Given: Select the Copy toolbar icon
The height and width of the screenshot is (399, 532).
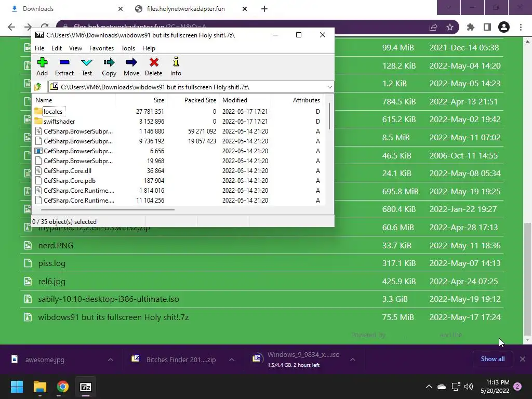Looking at the screenshot, I should [109, 66].
